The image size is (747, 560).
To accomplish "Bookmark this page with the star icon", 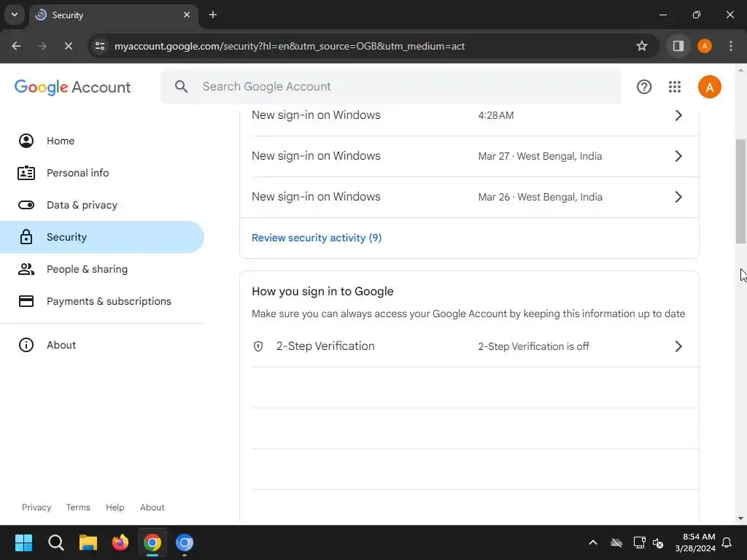I will coord(642,46).
